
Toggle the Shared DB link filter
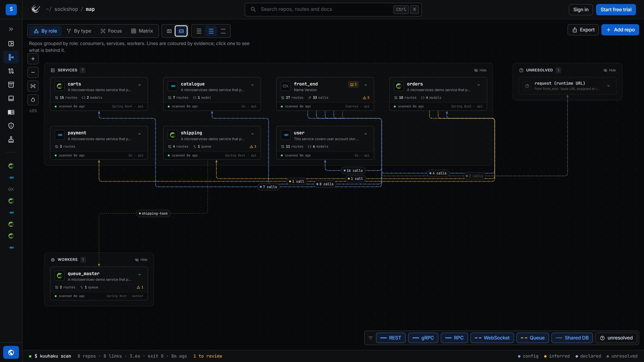pyautogui.click(x=572, y=338)
